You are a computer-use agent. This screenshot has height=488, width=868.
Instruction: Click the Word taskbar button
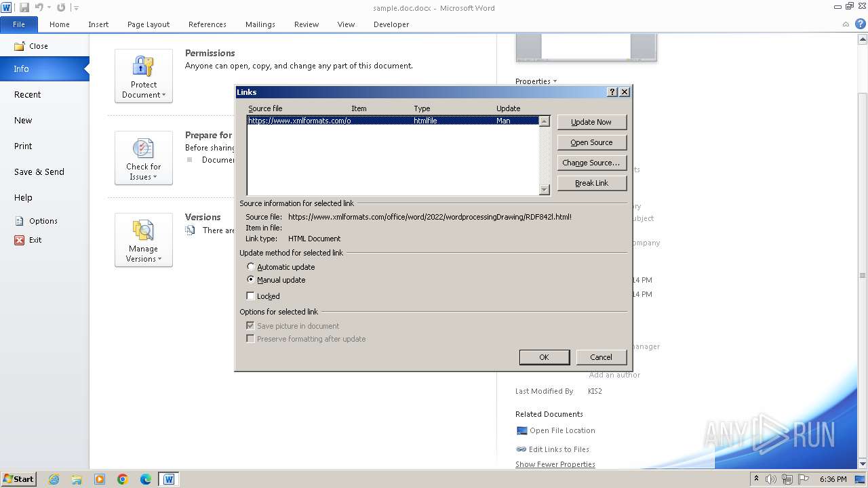tap(169, 479)
